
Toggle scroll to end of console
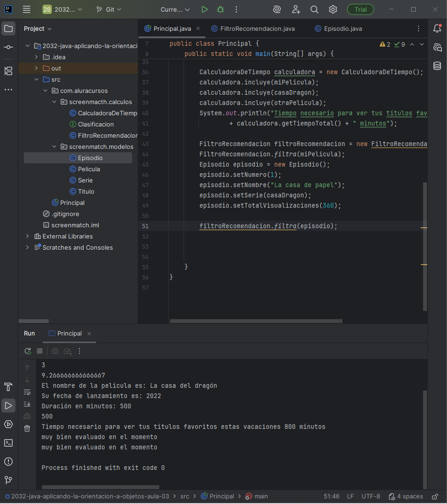(27, 404)
